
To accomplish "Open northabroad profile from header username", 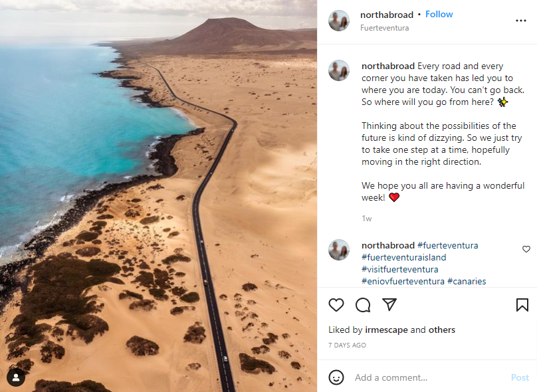I will 387,15.
